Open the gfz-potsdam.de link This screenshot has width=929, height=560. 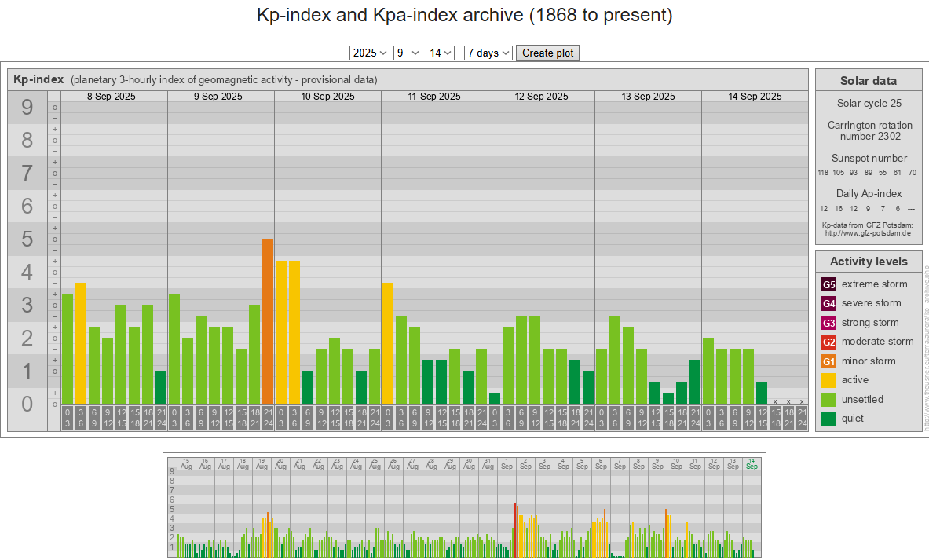[x=868, y=233]
